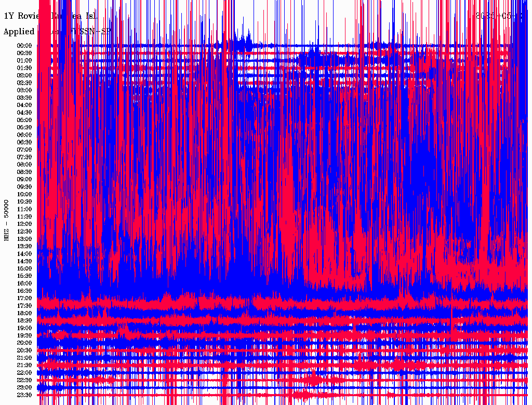Click the 17:00 time label
Screen dimensions: 532x405
[24, 299]
